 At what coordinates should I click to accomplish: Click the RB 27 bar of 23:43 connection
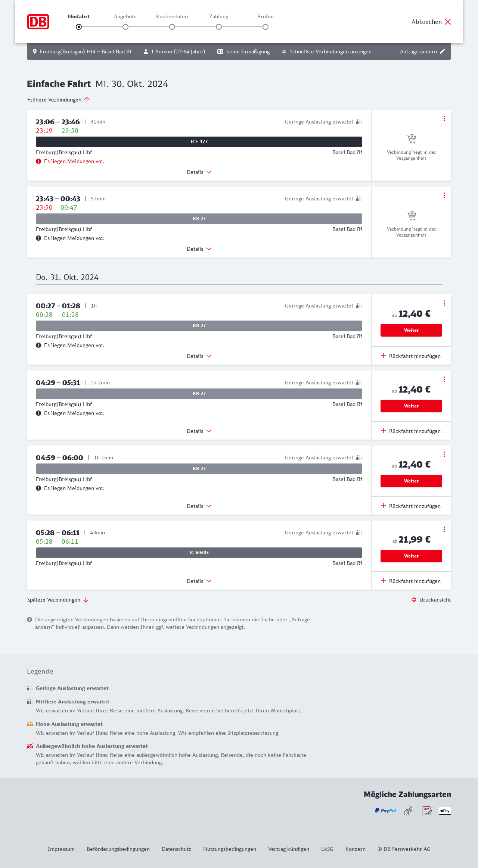[199, 219]
